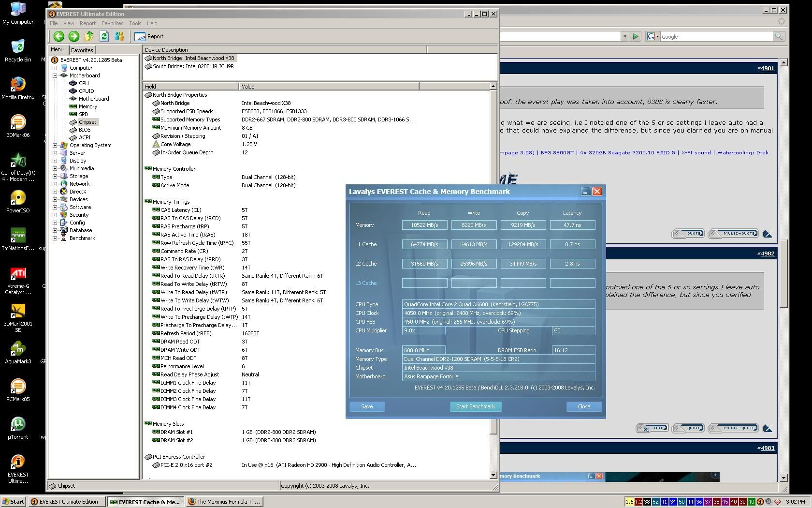Click Multi-Quote button under post #4982
This screenshot has width=812, height=508.
(x=733, y=428)
